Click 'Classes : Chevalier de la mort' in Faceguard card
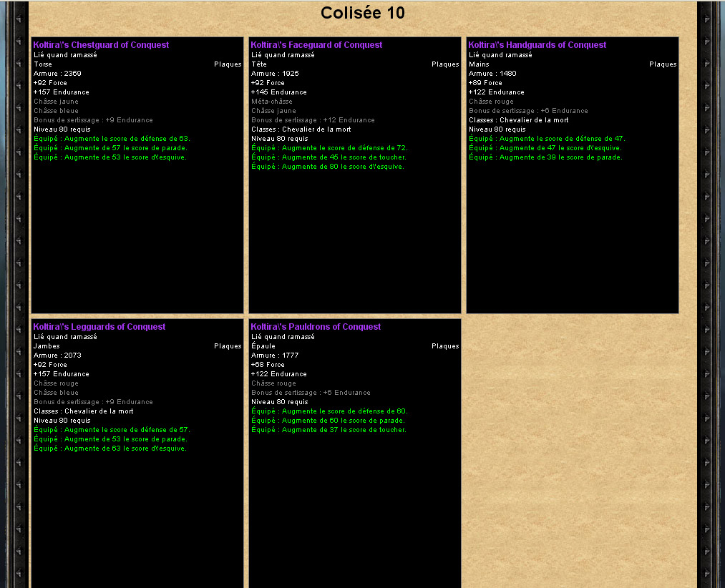 coord(301,129)
